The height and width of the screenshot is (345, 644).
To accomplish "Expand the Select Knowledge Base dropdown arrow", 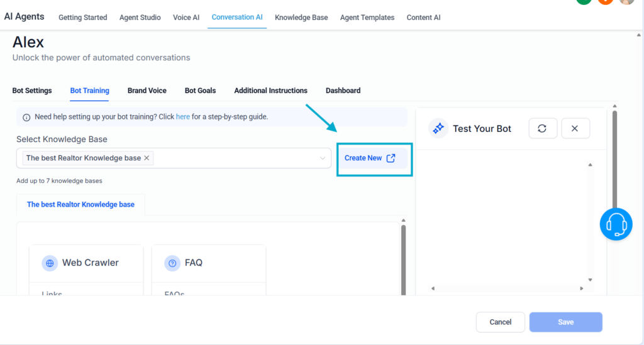I will click(323, 158).
